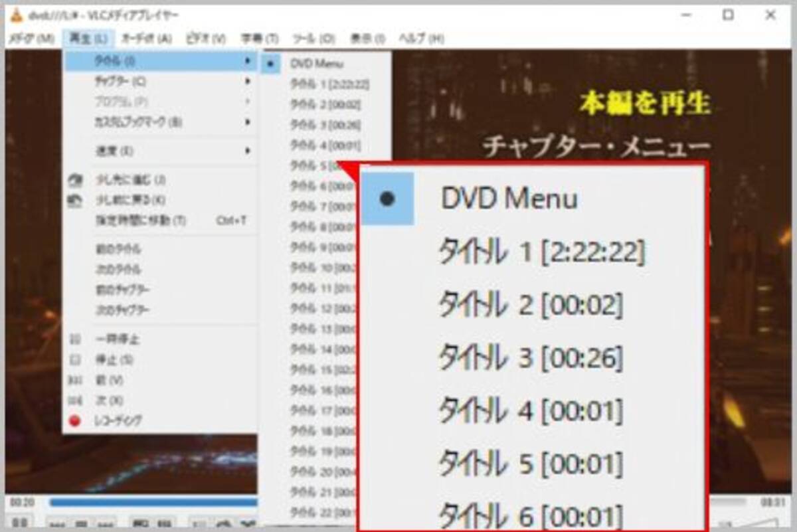Select the highlighted タイトル (I) submenu entry
797x532 pixels.
161,61
